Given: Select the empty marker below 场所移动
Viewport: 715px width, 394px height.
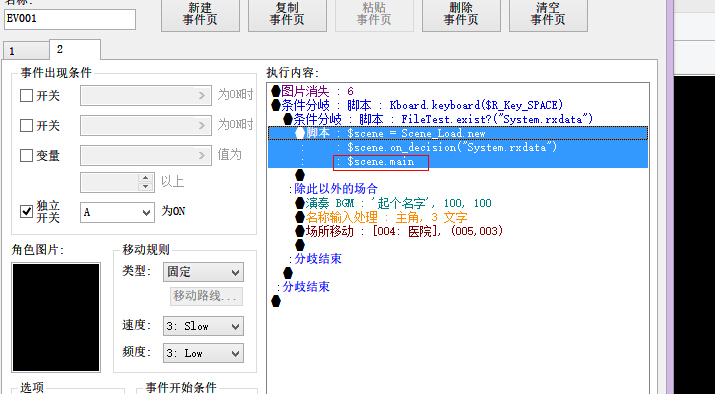Looking at the screenshot, I should [x=300, y=245].
